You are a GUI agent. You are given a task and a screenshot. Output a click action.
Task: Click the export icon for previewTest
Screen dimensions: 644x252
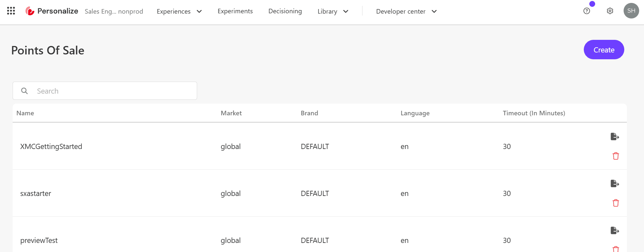615,231
